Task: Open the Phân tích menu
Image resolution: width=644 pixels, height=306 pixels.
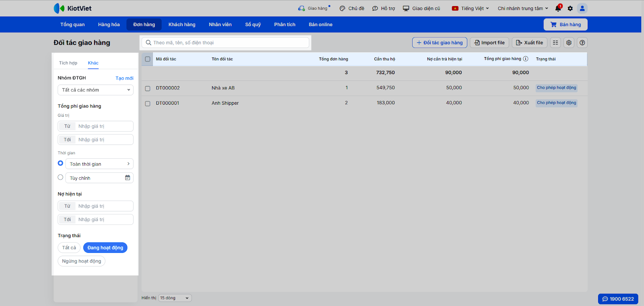Action: click(285, 25)
